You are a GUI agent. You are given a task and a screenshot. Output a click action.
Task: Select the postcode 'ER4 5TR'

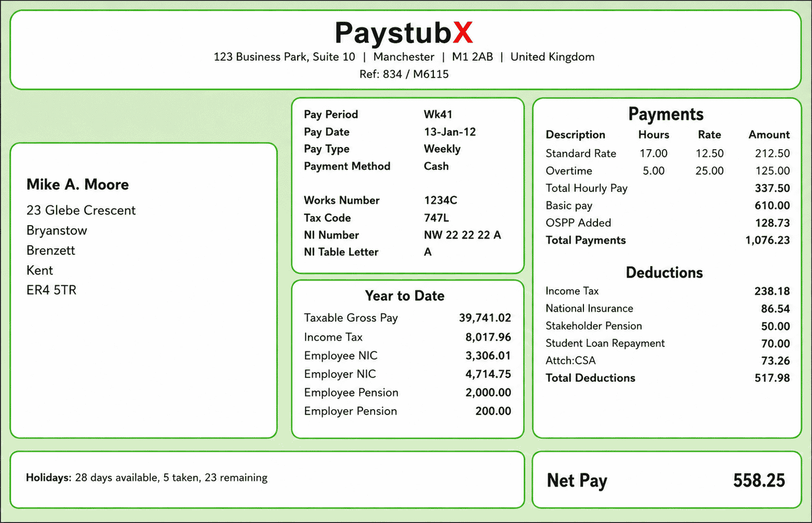[x=51, y=290]
